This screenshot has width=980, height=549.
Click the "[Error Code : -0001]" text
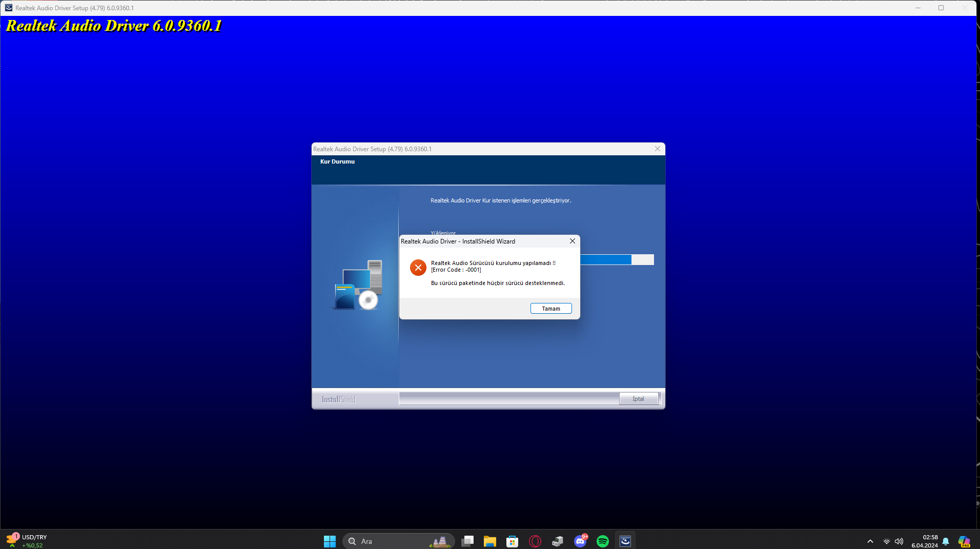456,270
